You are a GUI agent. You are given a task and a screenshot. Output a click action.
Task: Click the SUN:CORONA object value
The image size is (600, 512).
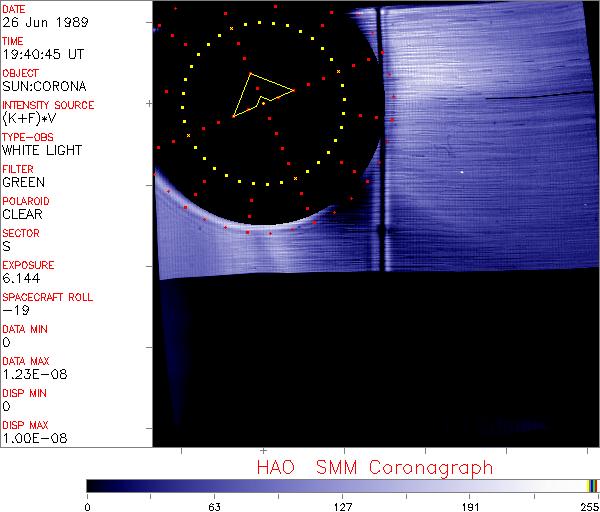click(42, 86)
